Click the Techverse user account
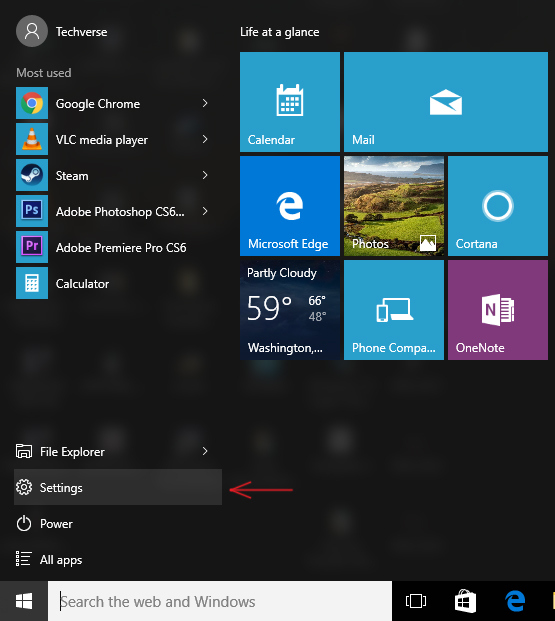The image size is (555, 621). tap(62, 31)
